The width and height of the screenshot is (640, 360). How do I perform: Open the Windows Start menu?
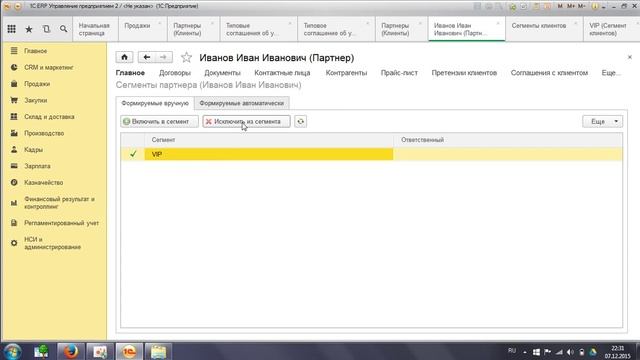click(13, 351)
